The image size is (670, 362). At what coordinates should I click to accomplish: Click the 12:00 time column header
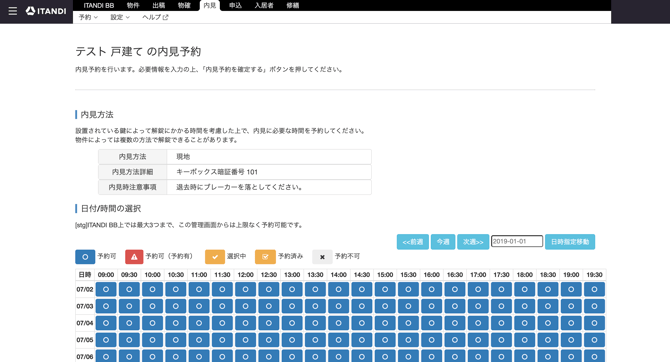click(245, 275)
